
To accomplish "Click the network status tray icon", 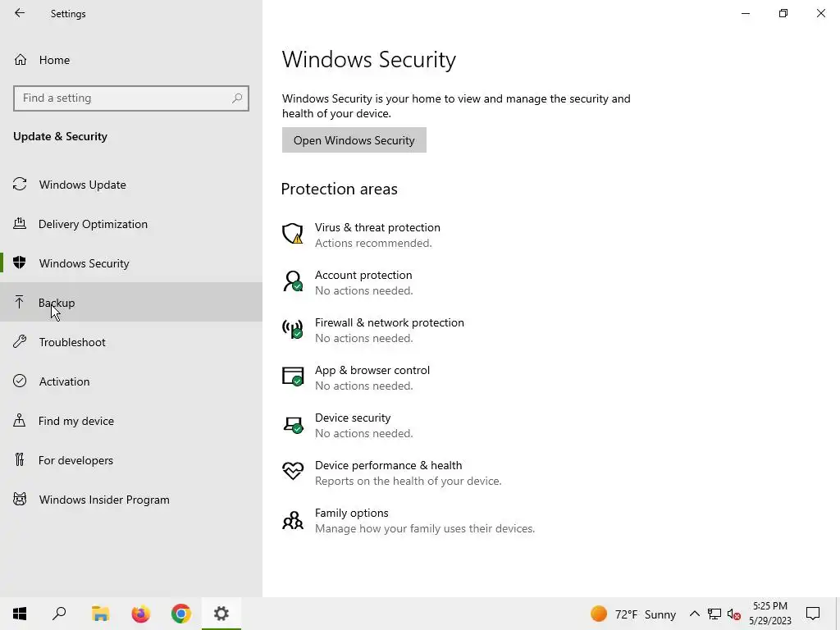I will pyautogui.click(x=714, y=614).
